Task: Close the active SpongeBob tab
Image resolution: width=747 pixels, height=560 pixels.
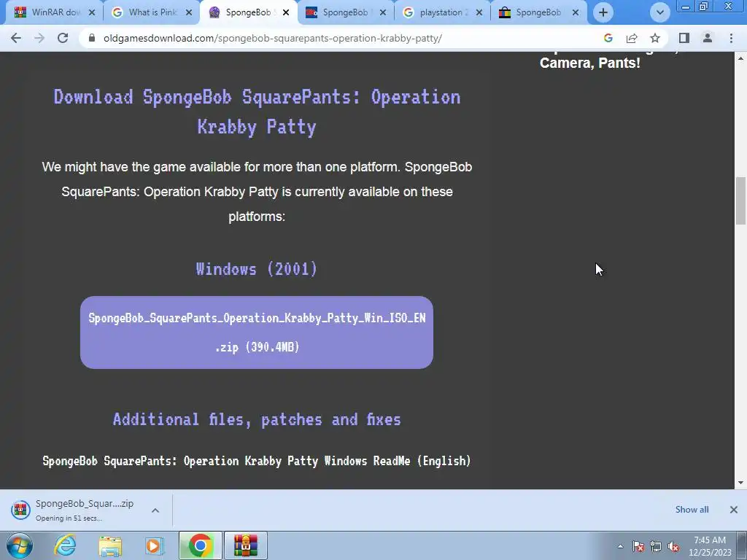Action: (286, 12)
